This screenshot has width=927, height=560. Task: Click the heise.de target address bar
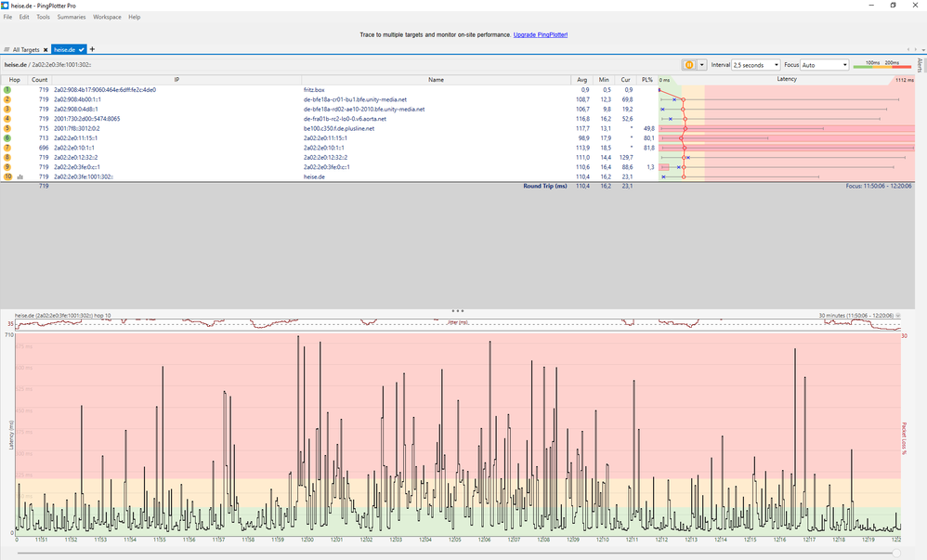click(x=47, y=64)
